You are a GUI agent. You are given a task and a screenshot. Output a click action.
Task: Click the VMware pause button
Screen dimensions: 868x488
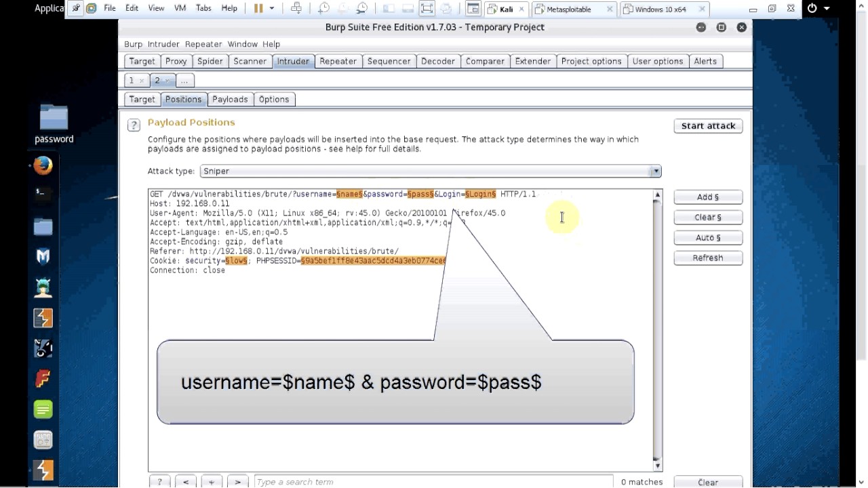pyautogui.click(x=258, y=8)
